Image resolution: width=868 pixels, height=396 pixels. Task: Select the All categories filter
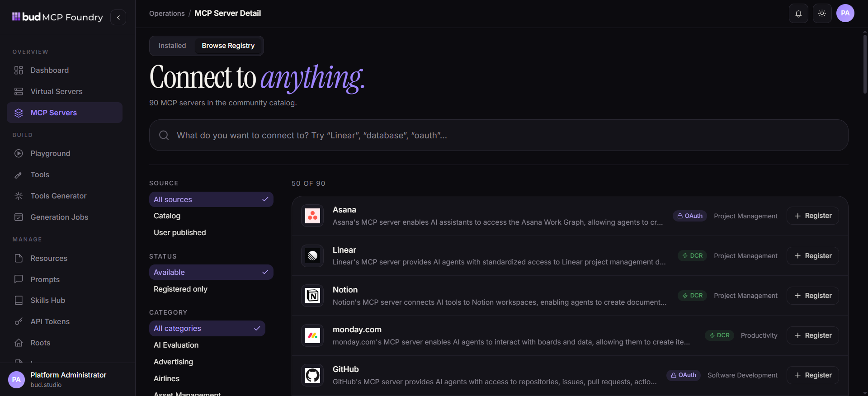pyautogui.click(x=207, y=328)
